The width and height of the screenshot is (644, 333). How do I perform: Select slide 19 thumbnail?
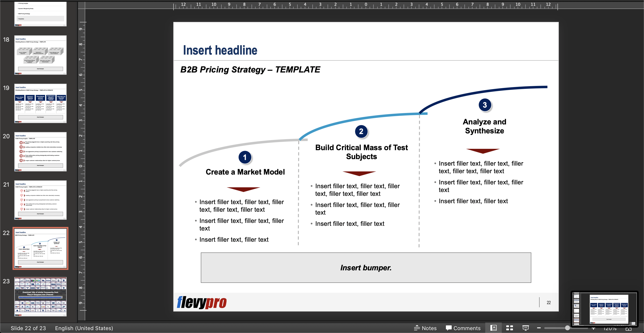click(40, 103)
